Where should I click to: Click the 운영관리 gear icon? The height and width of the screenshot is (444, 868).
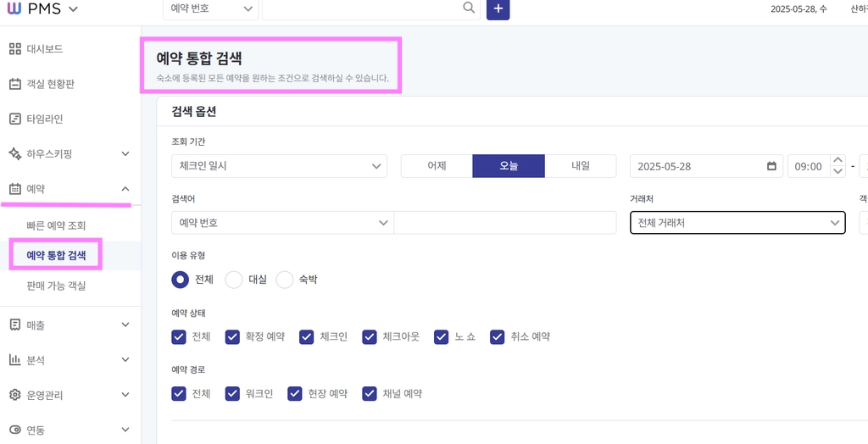15,395
